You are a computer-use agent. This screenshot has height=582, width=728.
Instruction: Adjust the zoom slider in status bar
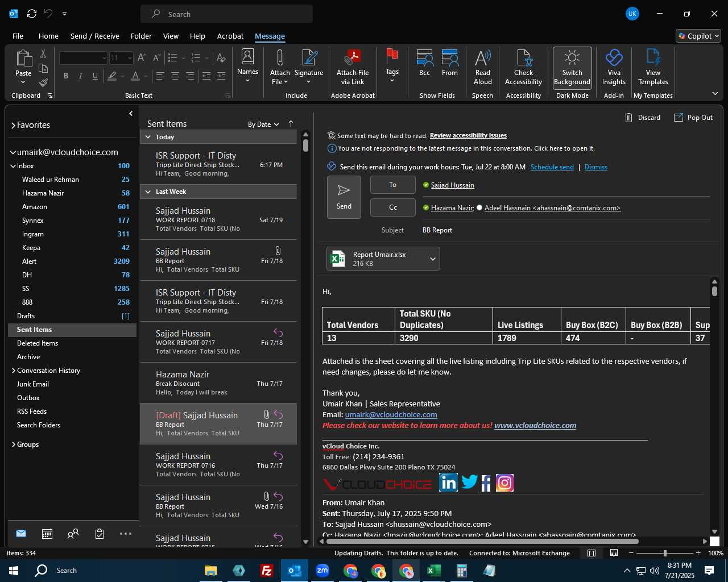pyautogui.click(x=665, y=553)
